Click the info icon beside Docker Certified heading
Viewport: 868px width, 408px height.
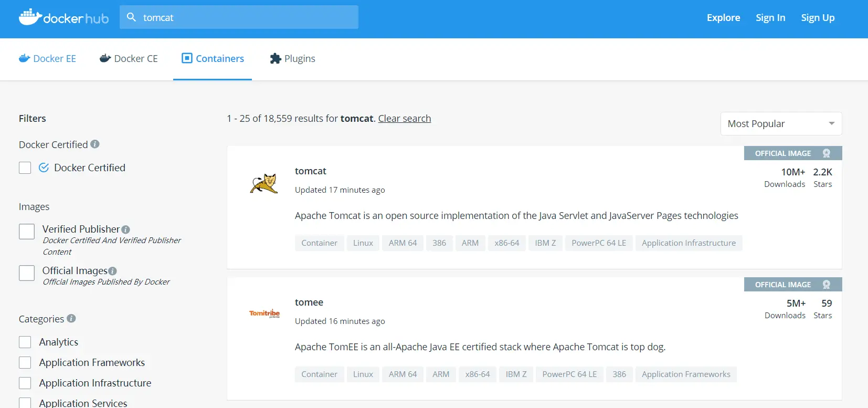click(x=95, y=144)
